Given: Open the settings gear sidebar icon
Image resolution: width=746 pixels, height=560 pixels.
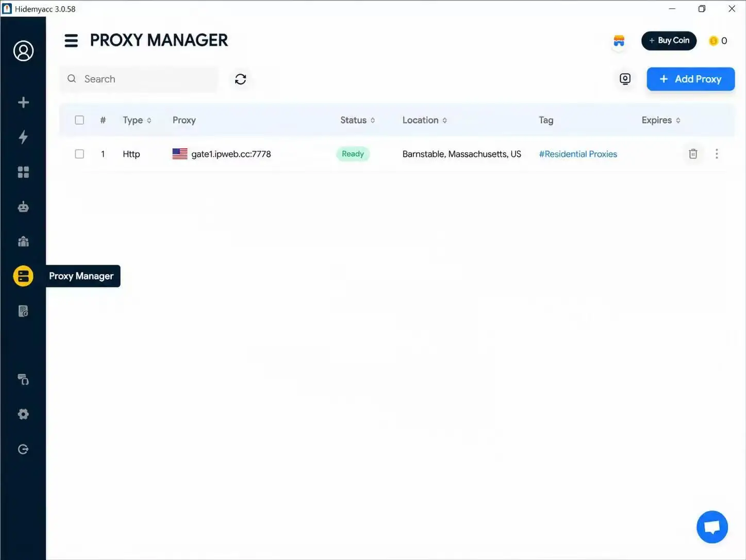Looking at the screenshot, I should pyautogui.click(x=23, y=414).
